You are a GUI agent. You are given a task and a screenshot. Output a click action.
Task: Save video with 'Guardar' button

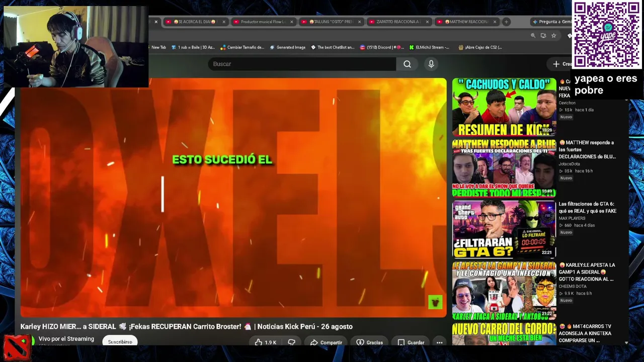(x=411, y=342)
